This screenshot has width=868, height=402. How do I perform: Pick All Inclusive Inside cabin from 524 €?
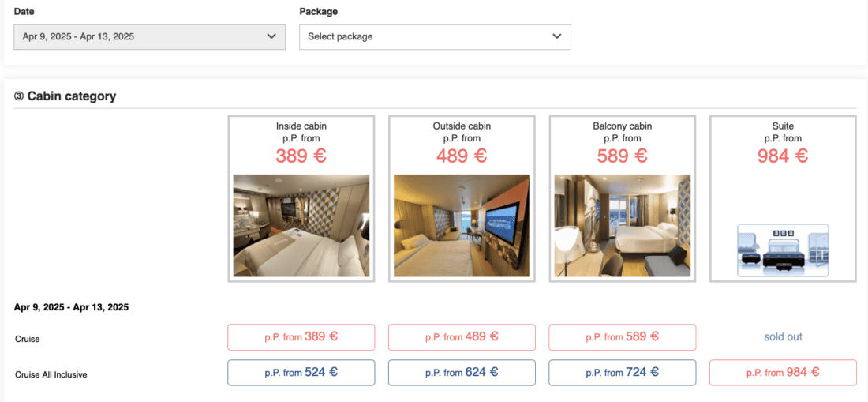[301, 373]
